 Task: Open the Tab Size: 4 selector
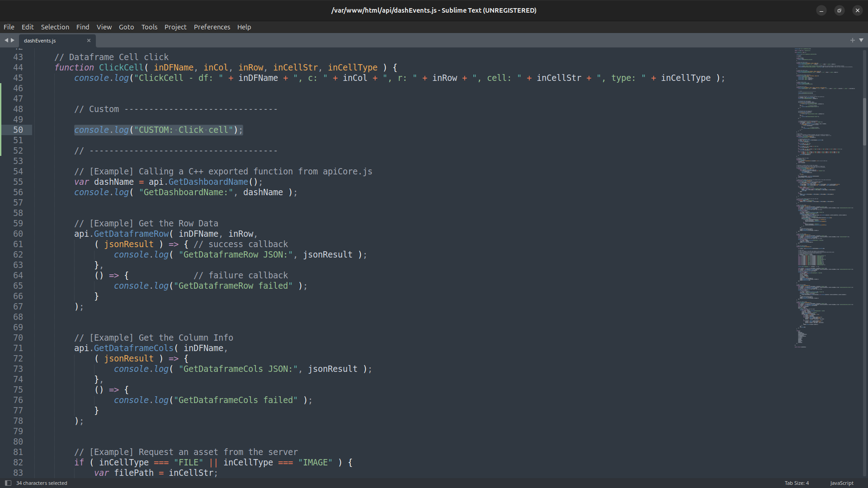point(797,483)
